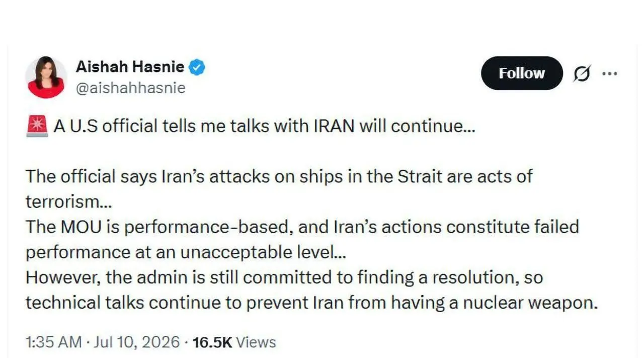
Task: Click the red siren emoji
Action: (x=36, y=126)
